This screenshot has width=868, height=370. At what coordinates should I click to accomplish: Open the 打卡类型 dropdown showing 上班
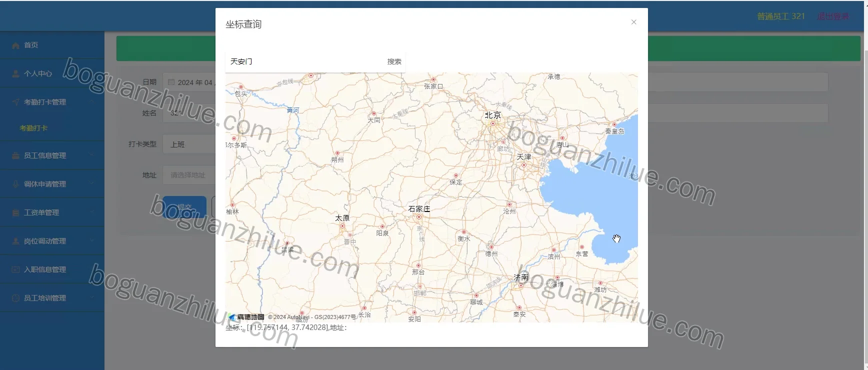pos(189,144)
